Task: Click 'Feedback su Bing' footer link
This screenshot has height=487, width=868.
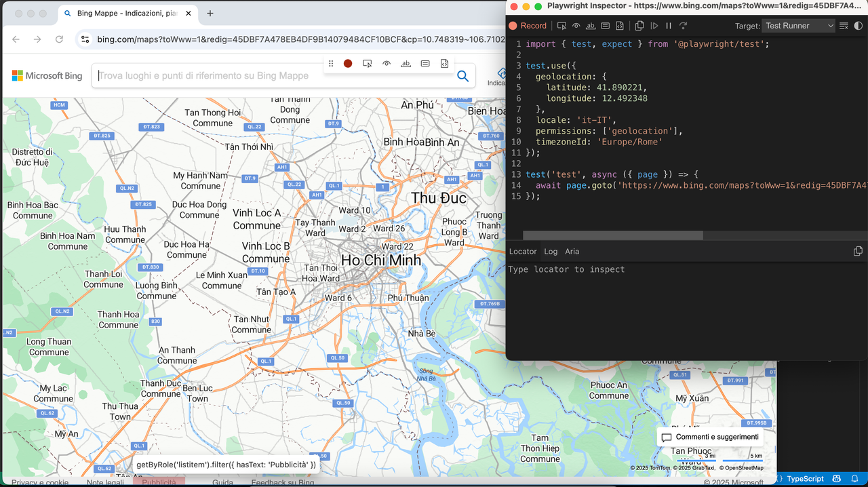Action: pos(282,482)
